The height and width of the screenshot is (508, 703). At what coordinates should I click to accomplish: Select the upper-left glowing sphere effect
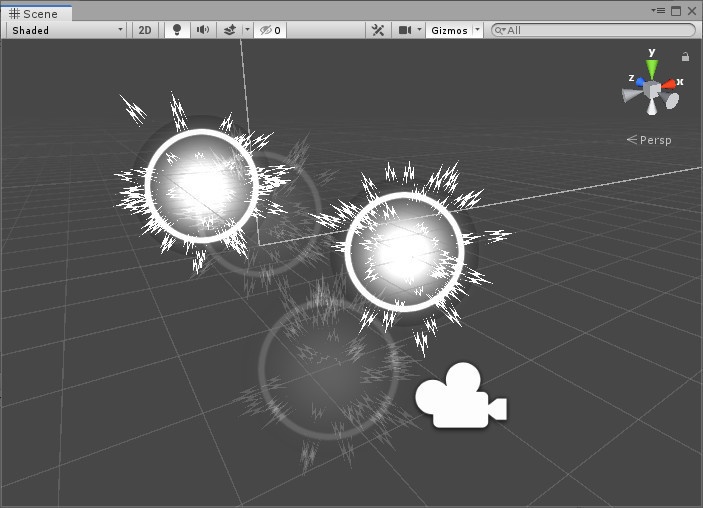coord(201,186)
